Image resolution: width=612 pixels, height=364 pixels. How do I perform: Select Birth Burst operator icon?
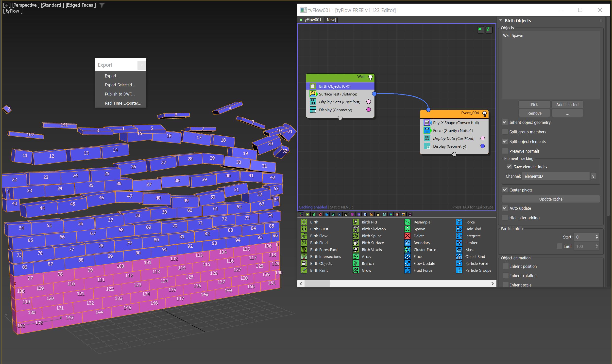point(304,229)
